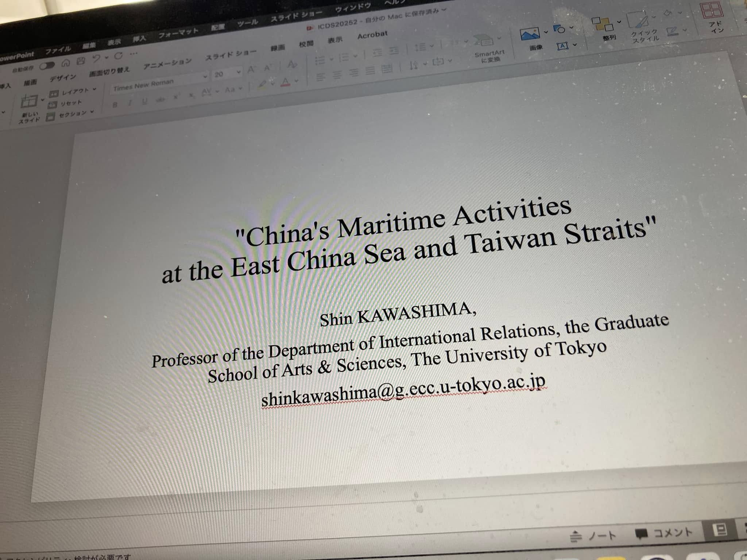747x560 pixels.
Task: Open the quick access toolbar more options (…)
Action: 133,53
